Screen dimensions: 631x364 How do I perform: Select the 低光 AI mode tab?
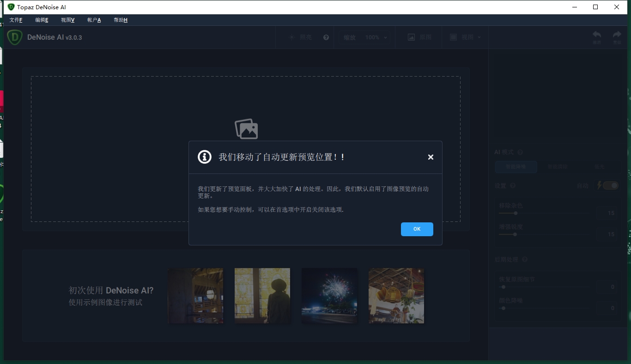coord(599,167)
